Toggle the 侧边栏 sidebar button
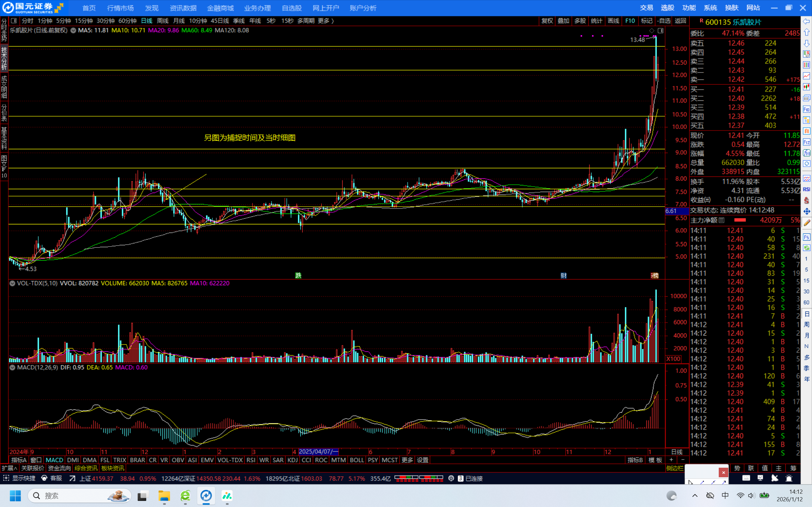 click(675, 468)
